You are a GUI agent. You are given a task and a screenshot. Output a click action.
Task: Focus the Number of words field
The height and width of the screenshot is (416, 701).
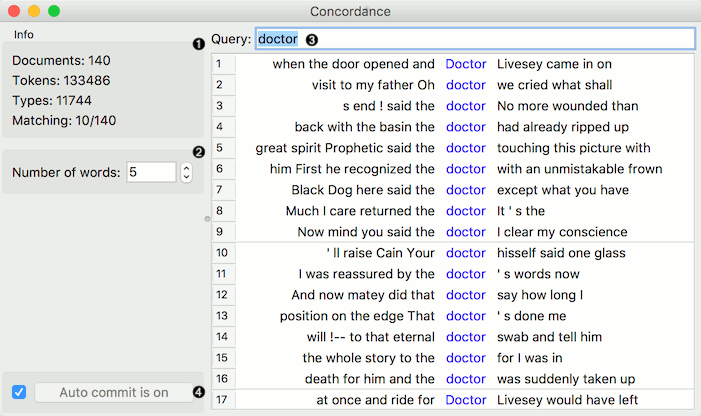(x=150, y=173)
